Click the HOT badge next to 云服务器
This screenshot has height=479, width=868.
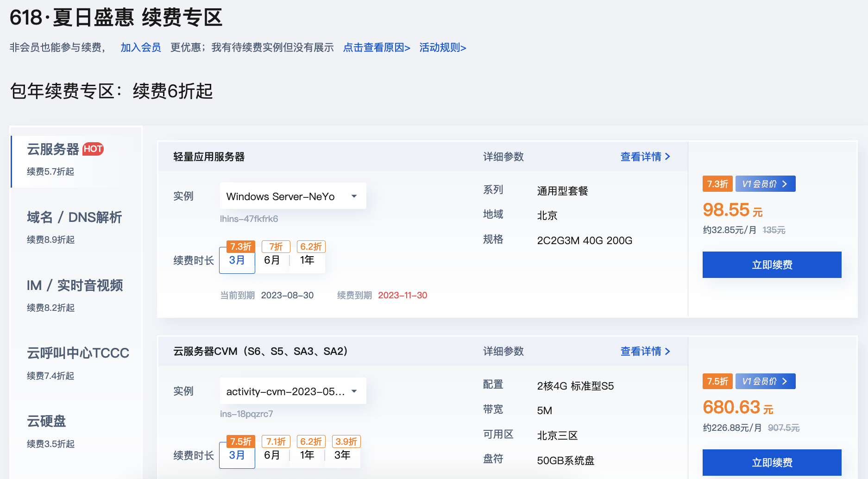[x=93, y=149]
